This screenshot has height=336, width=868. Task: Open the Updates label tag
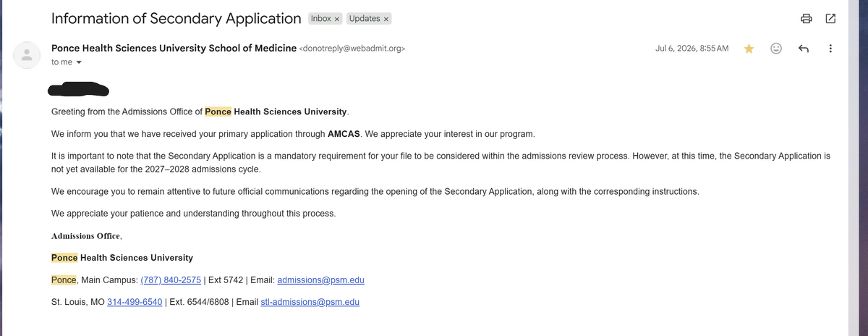pyautogui.click(x=365, y=19)
